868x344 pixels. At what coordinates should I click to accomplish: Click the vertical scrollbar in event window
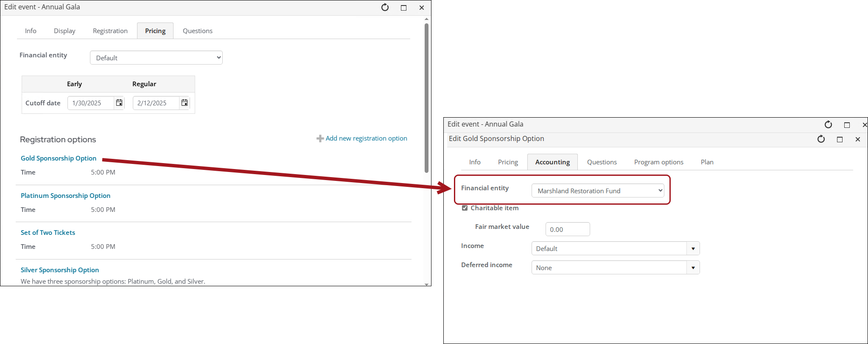tap(426, 98)
